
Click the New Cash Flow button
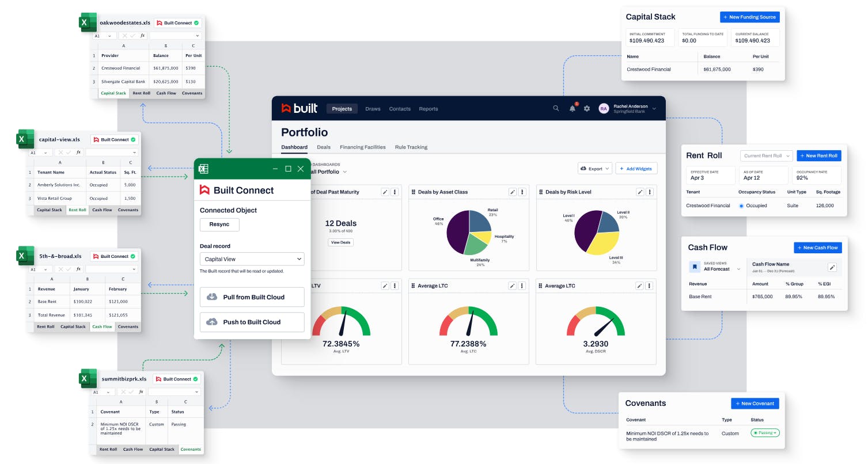pyautogui.click(x=818, y=248)
